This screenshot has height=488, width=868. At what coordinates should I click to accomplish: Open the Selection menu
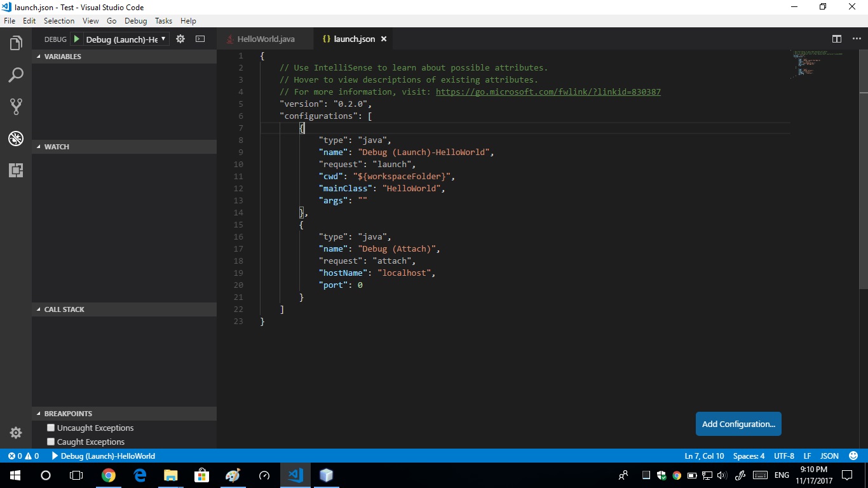(x=59, y=21)
